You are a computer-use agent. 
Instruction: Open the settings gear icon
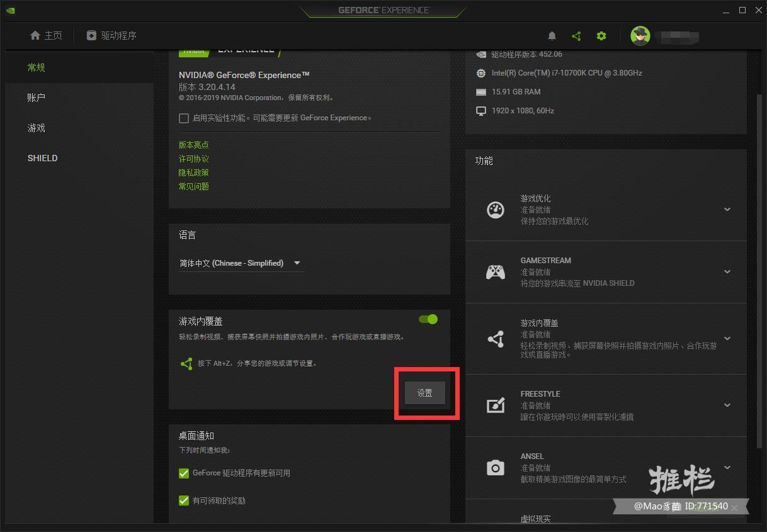[601, 36]
